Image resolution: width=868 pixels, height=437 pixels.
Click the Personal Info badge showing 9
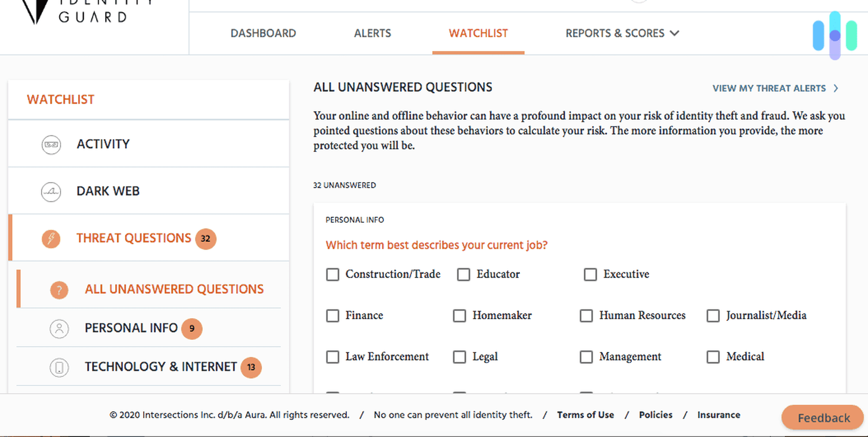click(192, 329)
